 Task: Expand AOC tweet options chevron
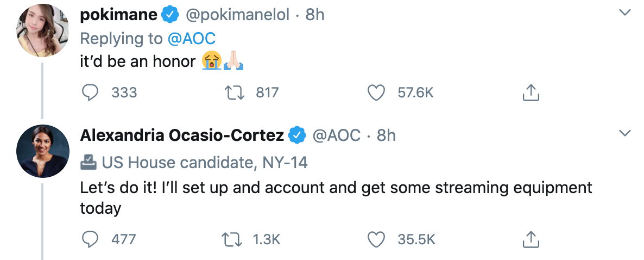pos(625,133)
